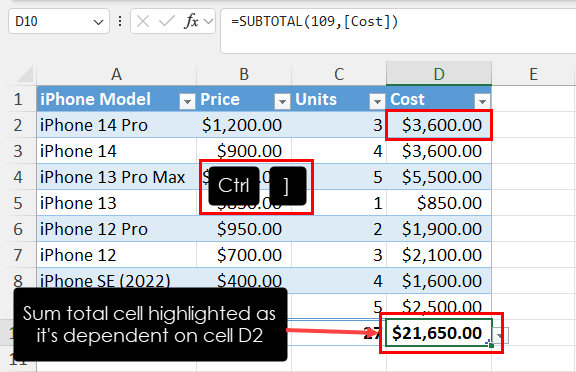Click the three-dot handle beside Name Box
This screenshot has width=576, height=372.
tap(120, 21)
